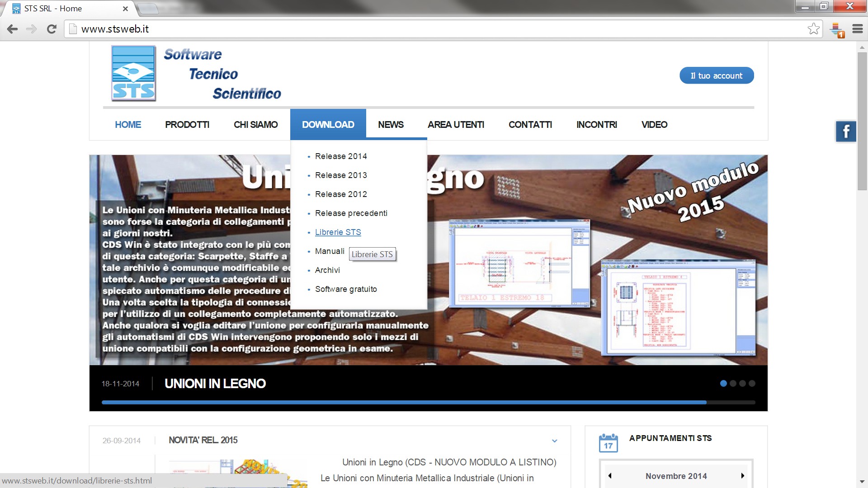Close the STS SRL - Home tab
Viewport: 868px width, 488px height.
coord(125,9)
